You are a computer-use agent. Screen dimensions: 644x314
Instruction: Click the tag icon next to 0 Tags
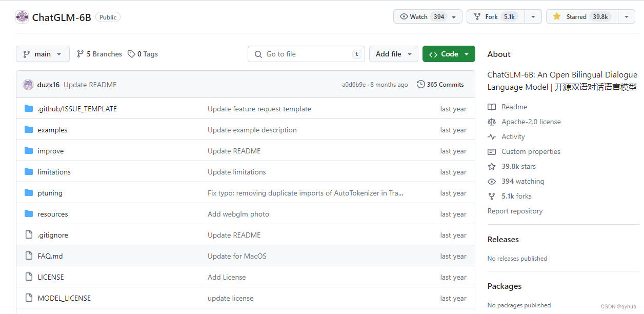tap(131, 54)
